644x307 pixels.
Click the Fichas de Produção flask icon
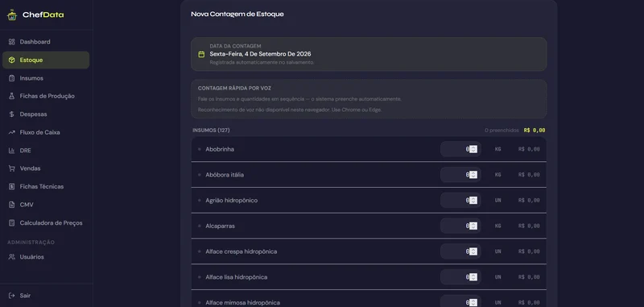click(11, 96)
